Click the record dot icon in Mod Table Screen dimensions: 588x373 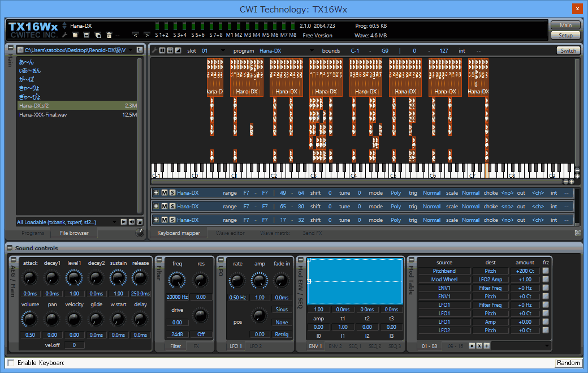tap(472, 346)
